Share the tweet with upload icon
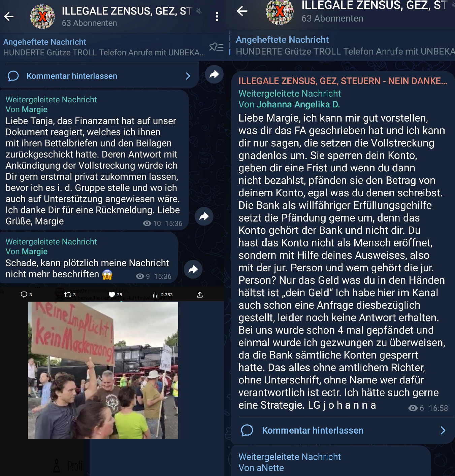This screenshot has height=476, width=455. click(x=200, y=295)
